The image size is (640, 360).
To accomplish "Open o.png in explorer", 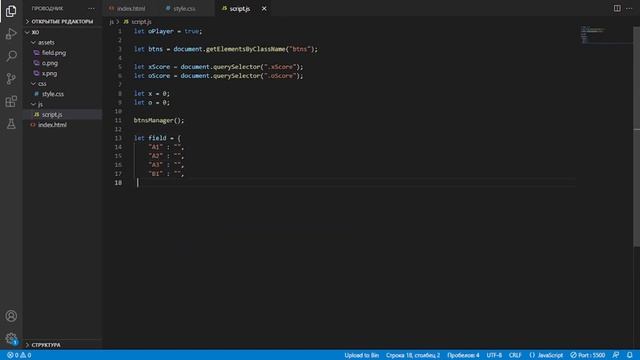I will point(50,63).
